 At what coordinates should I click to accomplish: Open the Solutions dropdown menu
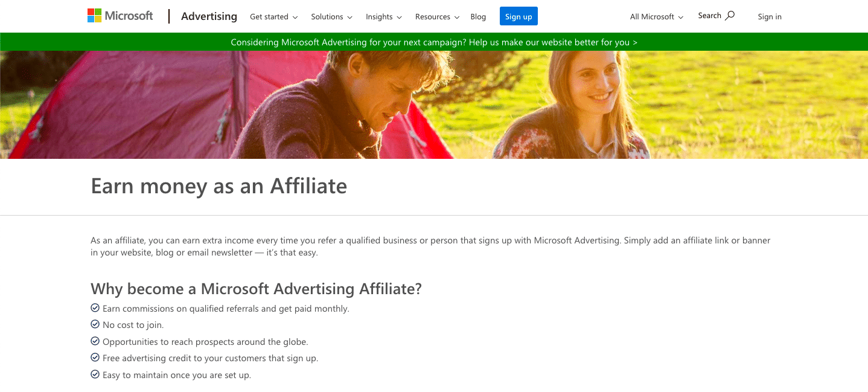(x=332, y=17)
